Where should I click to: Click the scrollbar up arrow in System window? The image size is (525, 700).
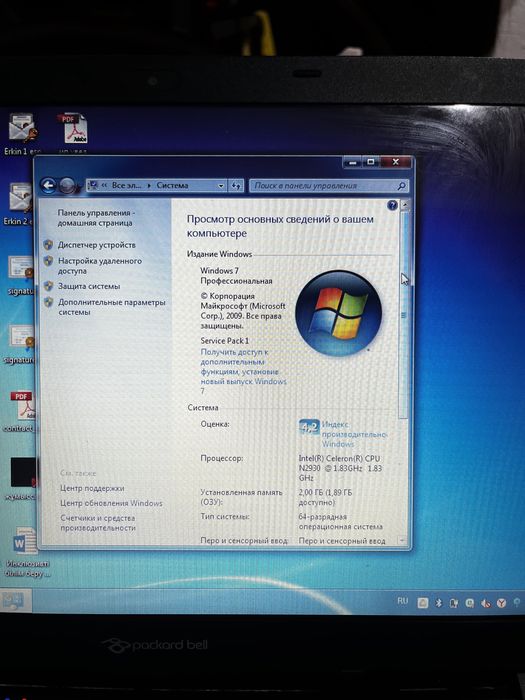coord(404,205)
